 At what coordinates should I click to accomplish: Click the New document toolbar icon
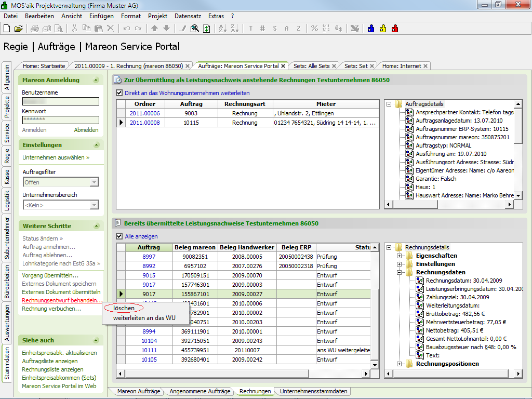(x=7, y=29)
